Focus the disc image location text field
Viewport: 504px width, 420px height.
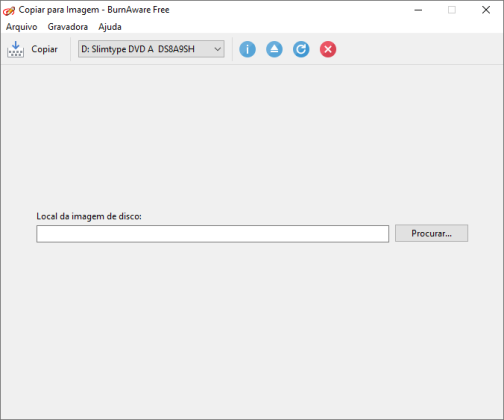point(213,234)
